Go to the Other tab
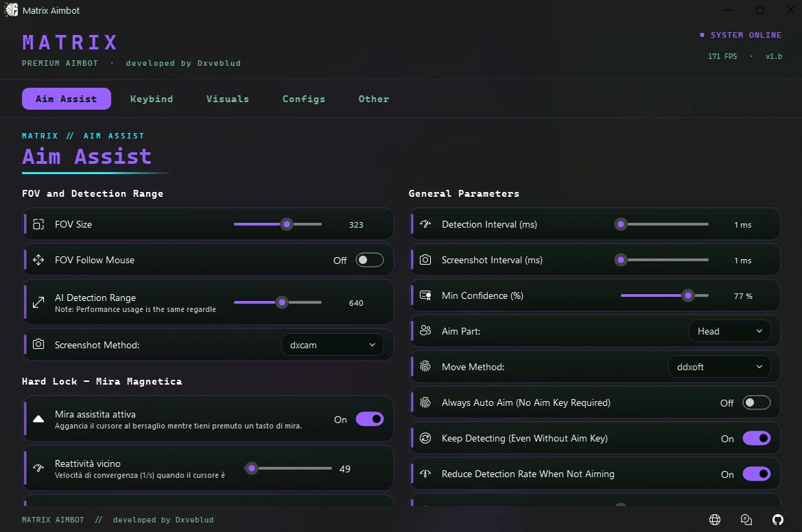802x532 pixels. [374, 99]
